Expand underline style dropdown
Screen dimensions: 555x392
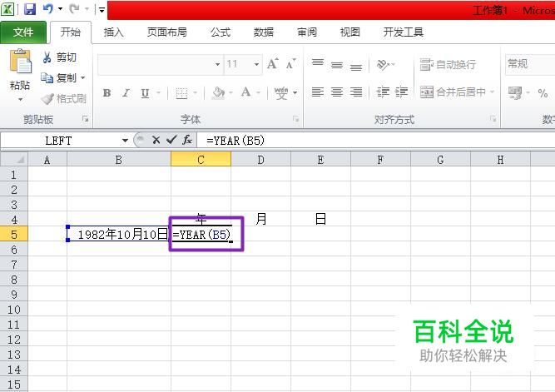pos(159,93)
